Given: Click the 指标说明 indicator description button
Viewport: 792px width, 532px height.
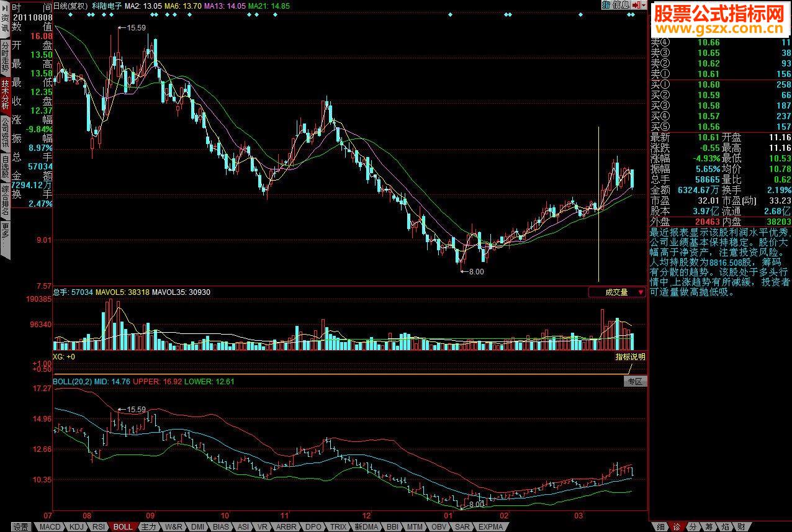Looking at the screenshot, I should (x=630, y=357).
